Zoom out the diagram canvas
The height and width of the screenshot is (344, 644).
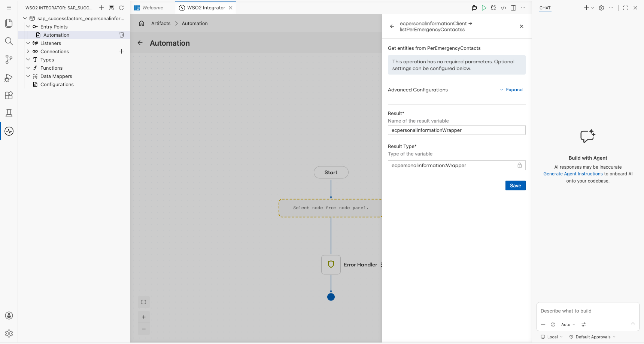[144, 329]
